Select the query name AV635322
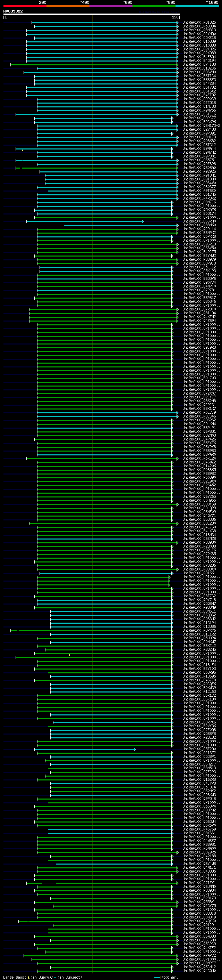This screenshot has height=980, width=222. (13, 11)
